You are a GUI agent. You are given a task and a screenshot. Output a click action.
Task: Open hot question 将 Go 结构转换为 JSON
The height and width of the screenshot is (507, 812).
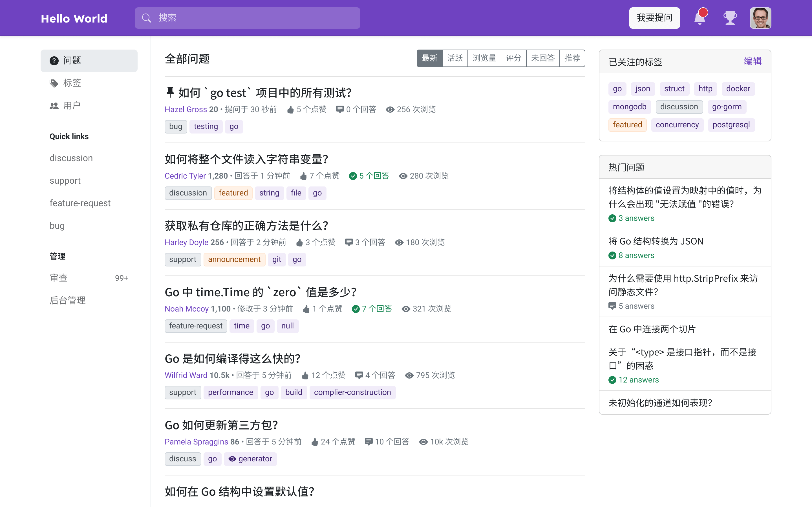point(656,241)
